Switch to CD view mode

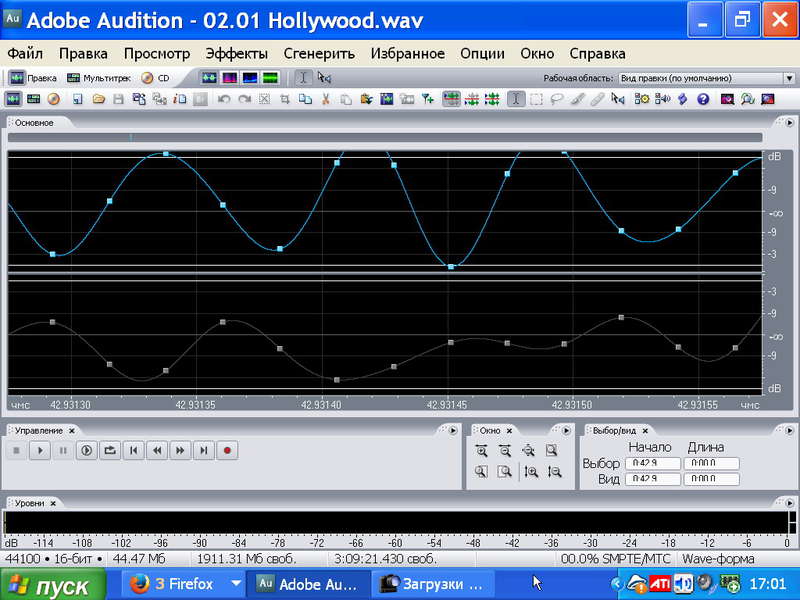click(156, 78)
